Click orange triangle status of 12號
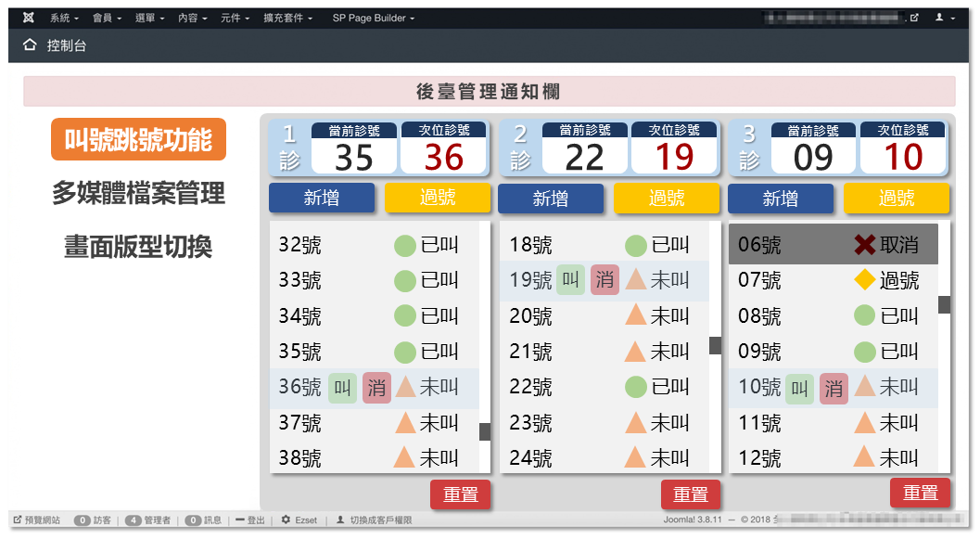 coord(864,457)
